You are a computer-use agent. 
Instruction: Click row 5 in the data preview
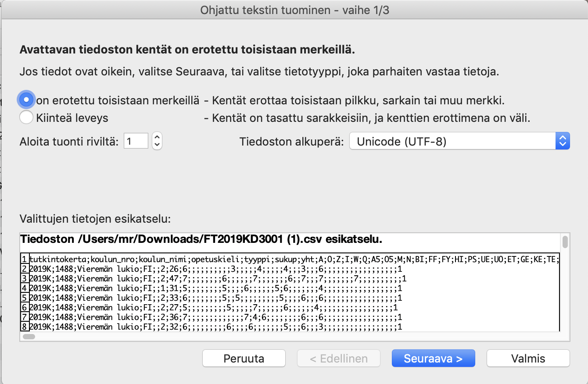(x=215, y=298)
